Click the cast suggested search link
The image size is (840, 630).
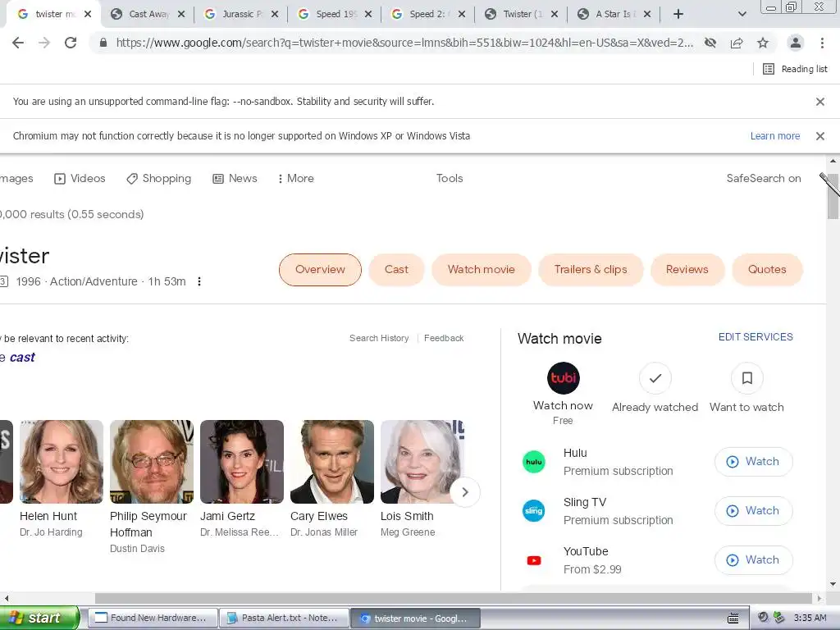pyautogui.click(x=22, y=358)
